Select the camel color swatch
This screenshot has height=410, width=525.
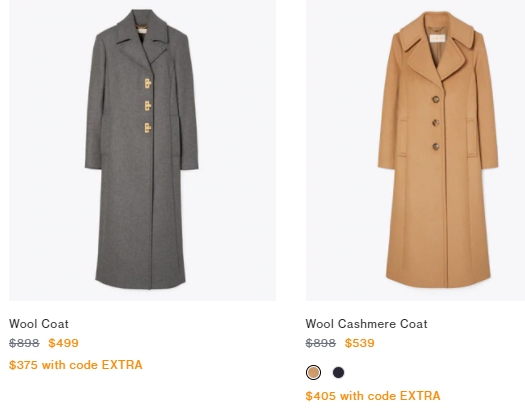tap(313, 373)
